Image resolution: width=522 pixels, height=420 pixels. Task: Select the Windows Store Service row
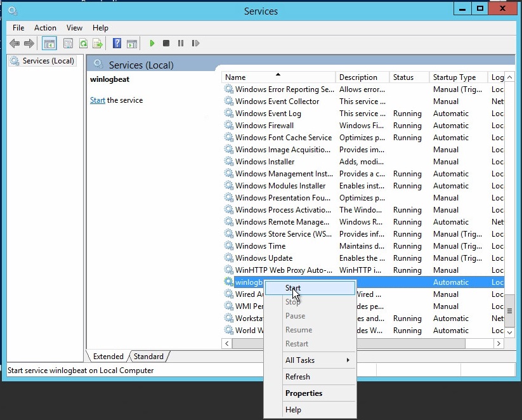363,234
